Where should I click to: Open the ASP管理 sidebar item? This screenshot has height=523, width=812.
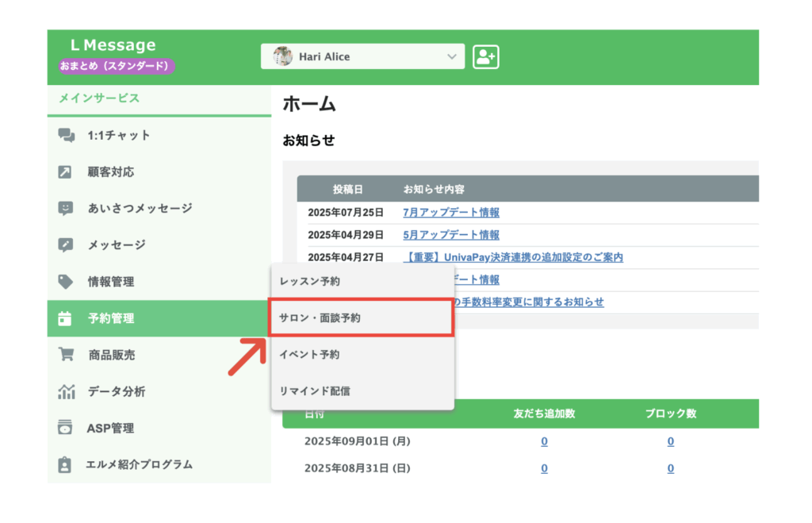pos(110,428)
